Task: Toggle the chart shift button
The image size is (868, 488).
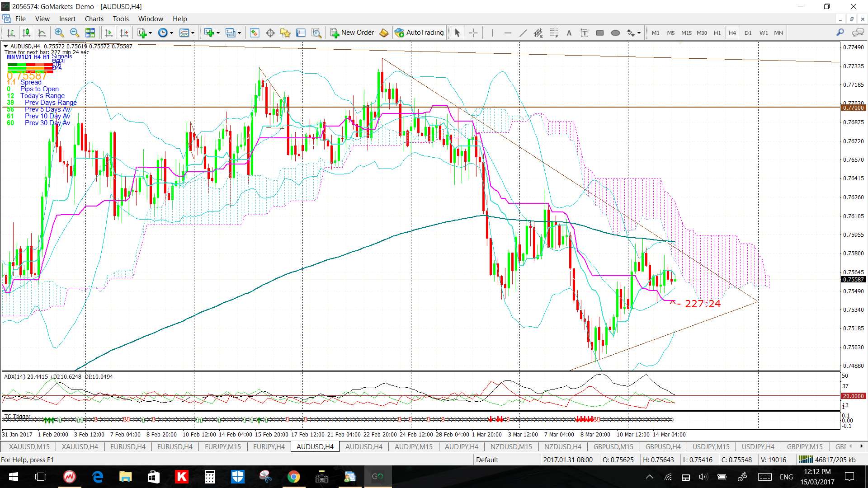Action: pyautogui.click(x=124, y=33)
